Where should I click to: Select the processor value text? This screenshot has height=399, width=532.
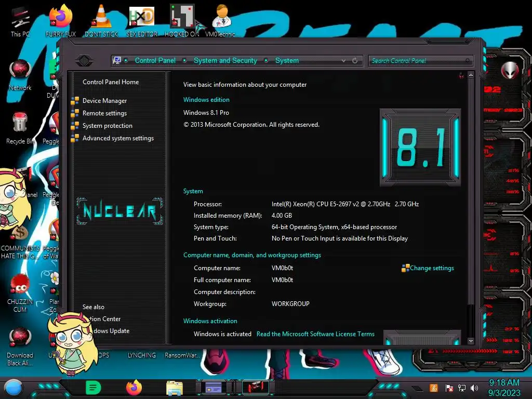[345, 204]
